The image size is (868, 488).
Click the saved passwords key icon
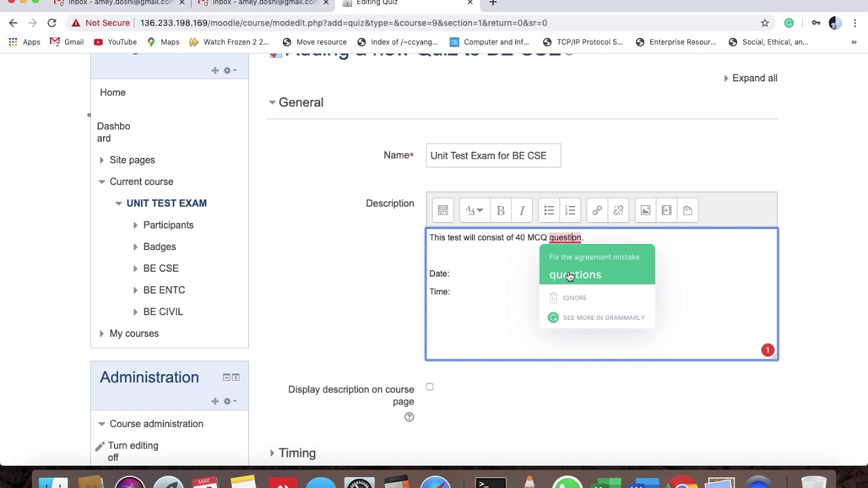816,23
